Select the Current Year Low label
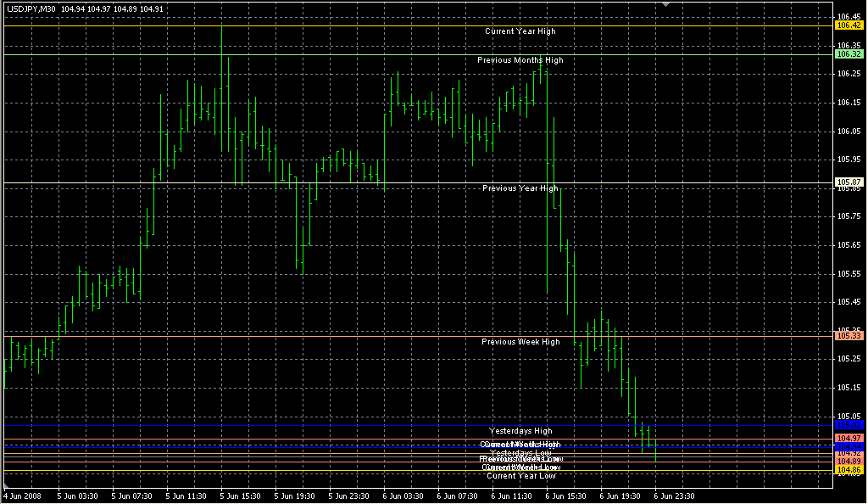The image size is (868, 504). pos(520,476)
